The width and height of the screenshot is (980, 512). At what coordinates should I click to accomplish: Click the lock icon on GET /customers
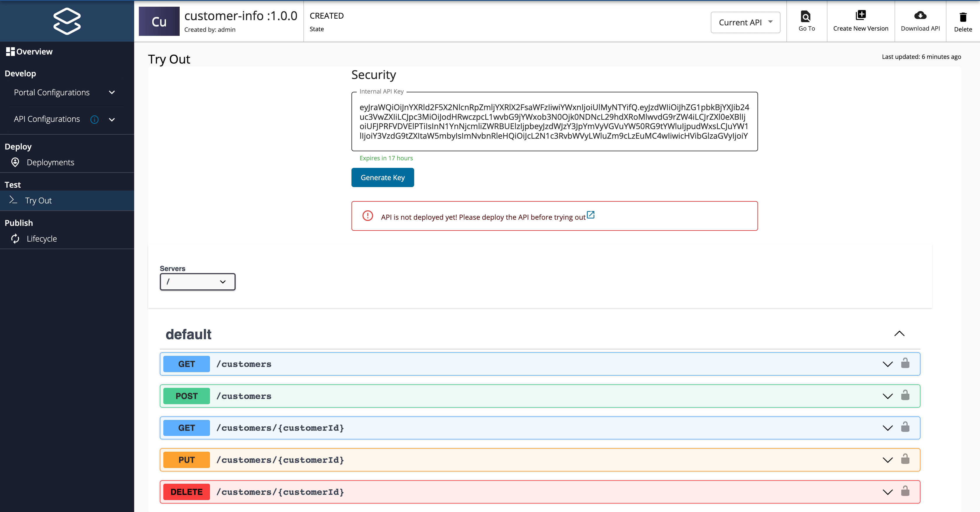(905, 363)
